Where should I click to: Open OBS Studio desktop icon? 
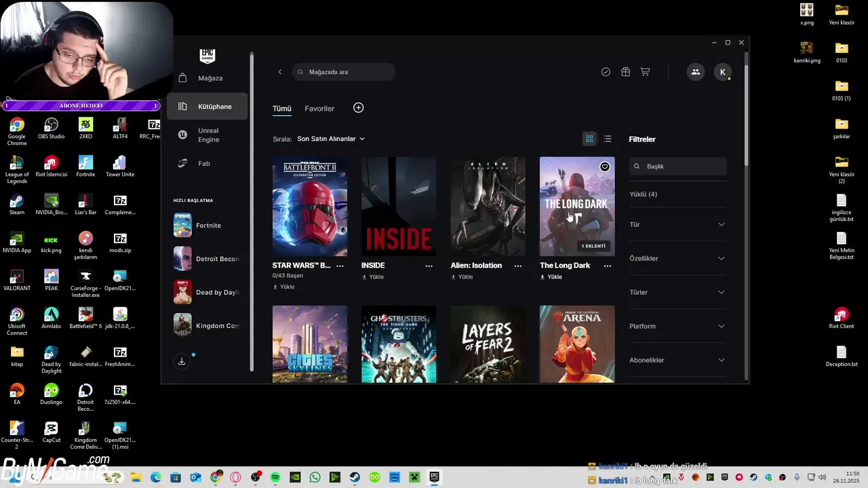pos(51,129)
